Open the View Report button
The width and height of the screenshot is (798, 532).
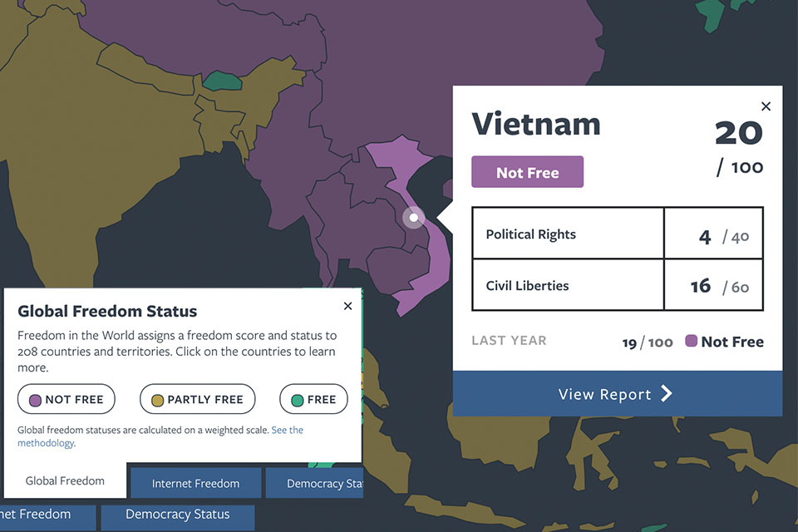(617, 394)
